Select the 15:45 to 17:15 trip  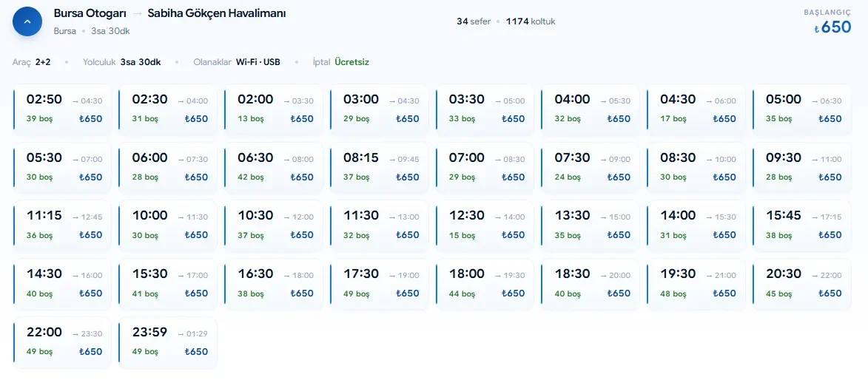pyautogui.click(x=802, y=225)
